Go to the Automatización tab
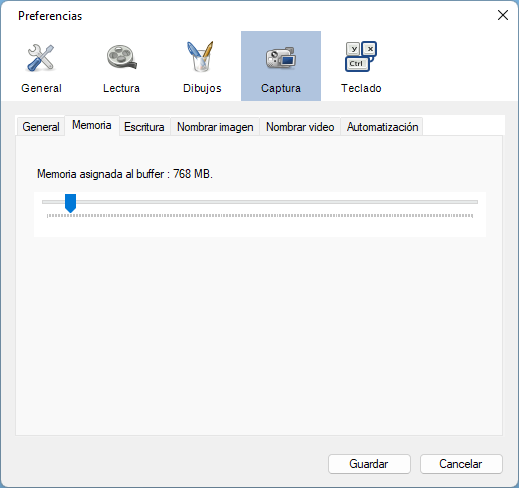Screen dimensions: 519x488 click(x=382, y=127)
